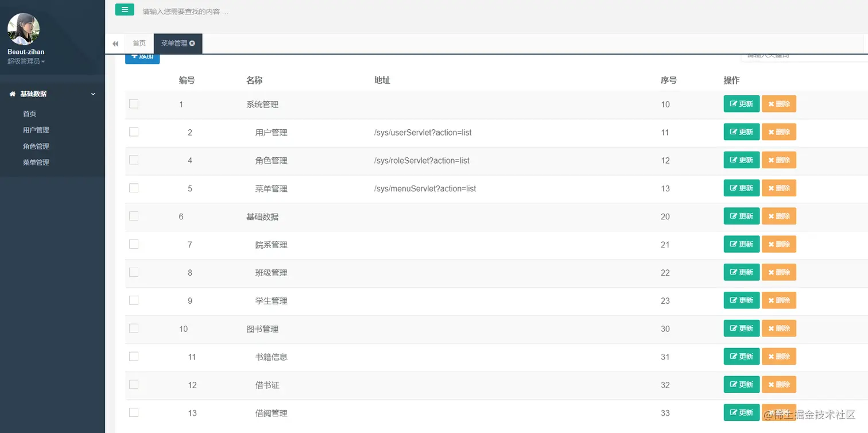This screenshot has height=433, width=868.
Task: Focus the keyword filter input above the table
Action: [804, 57]
